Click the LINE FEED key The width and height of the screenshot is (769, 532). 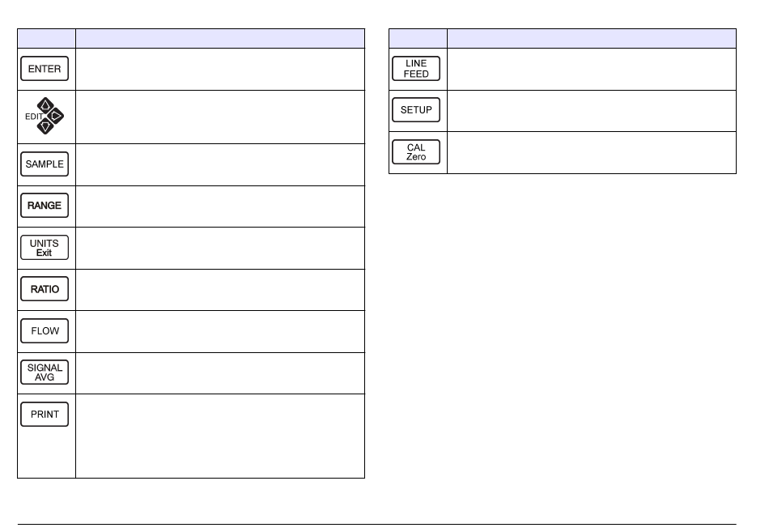click(416, 69)
